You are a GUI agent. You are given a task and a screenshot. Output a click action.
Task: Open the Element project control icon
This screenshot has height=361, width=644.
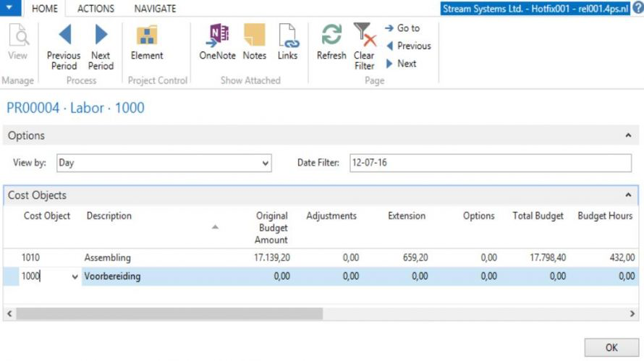147,36
